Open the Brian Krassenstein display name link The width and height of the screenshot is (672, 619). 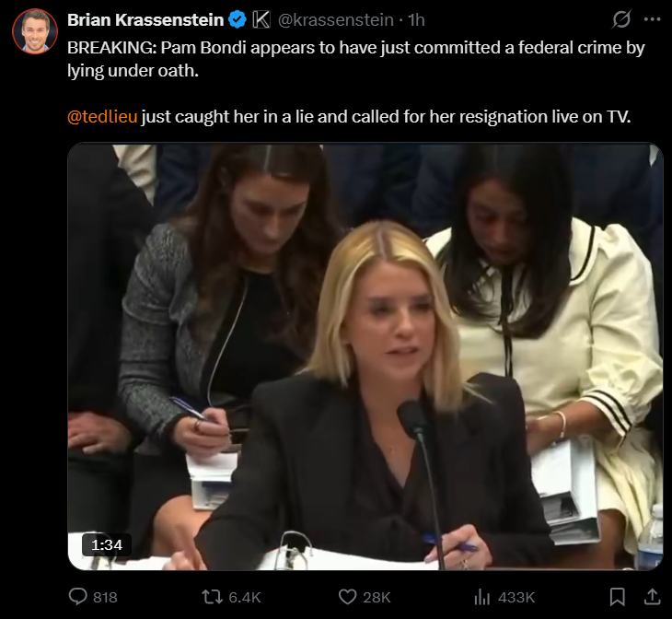145,19
